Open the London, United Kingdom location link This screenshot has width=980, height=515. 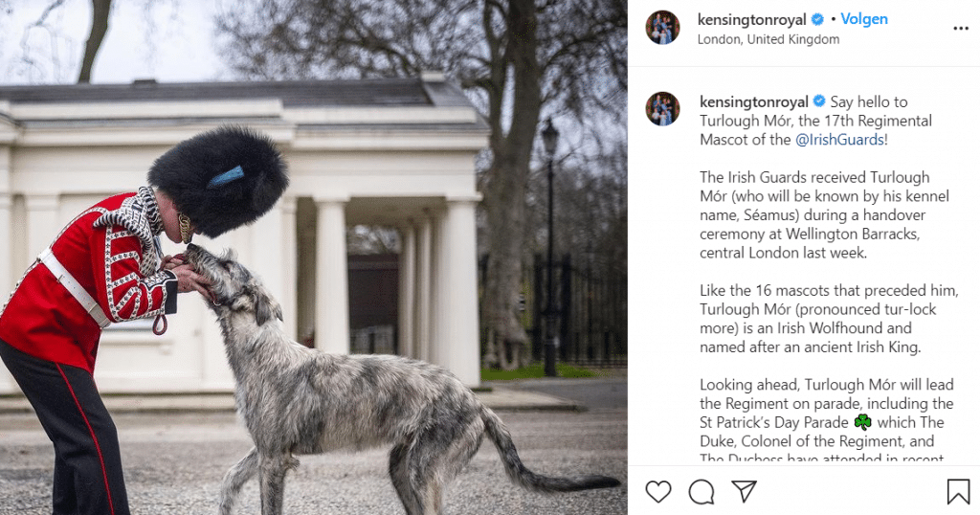tap(768, 39)
